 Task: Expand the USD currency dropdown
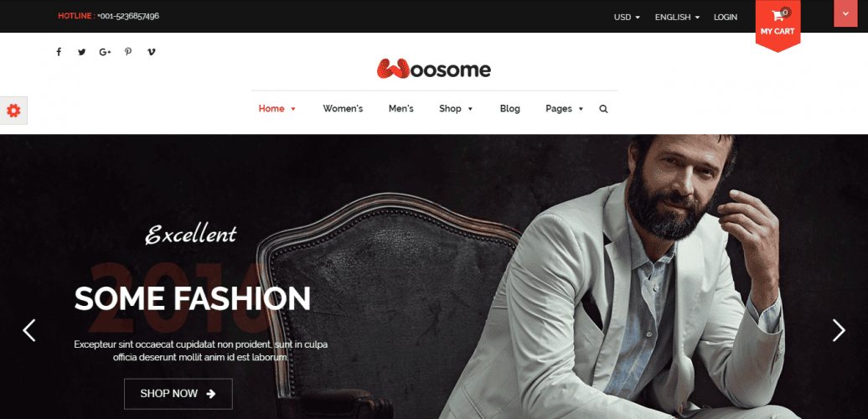point(627,17)
